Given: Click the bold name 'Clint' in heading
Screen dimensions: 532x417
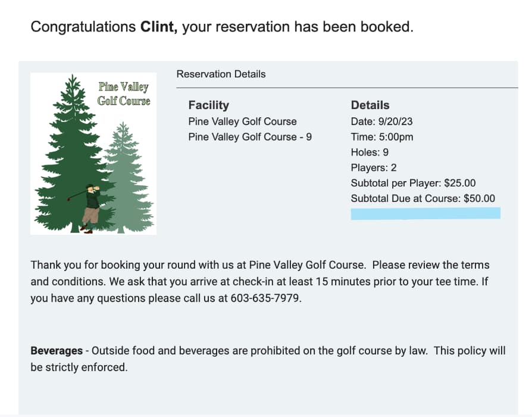Looking at the screenshot, I should (x=158, y=26).
